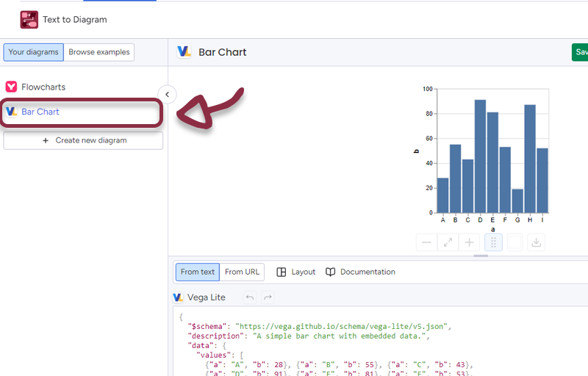Viewport: 588px width, 376px height.
Task: Toggle the dotted grid background button
Action: pos(493,242)
